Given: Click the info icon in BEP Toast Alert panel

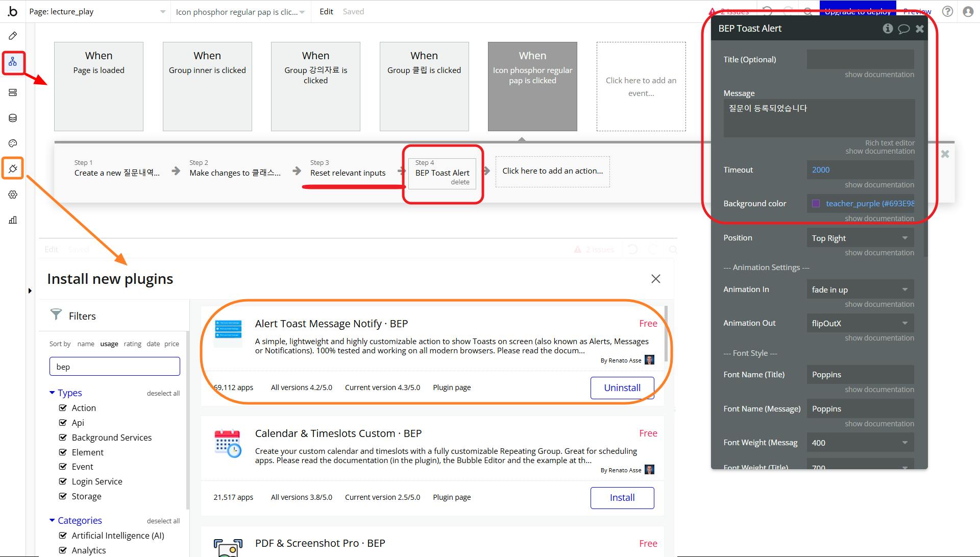Looking at the screenshot, I should click(x=888, y=29).
